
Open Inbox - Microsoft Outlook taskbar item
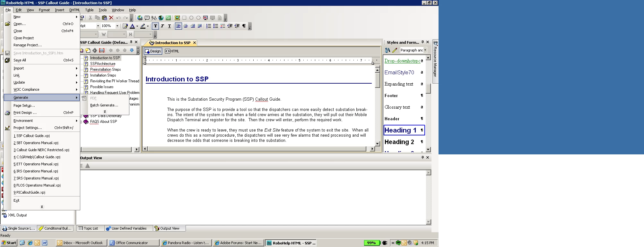(82, 243)
